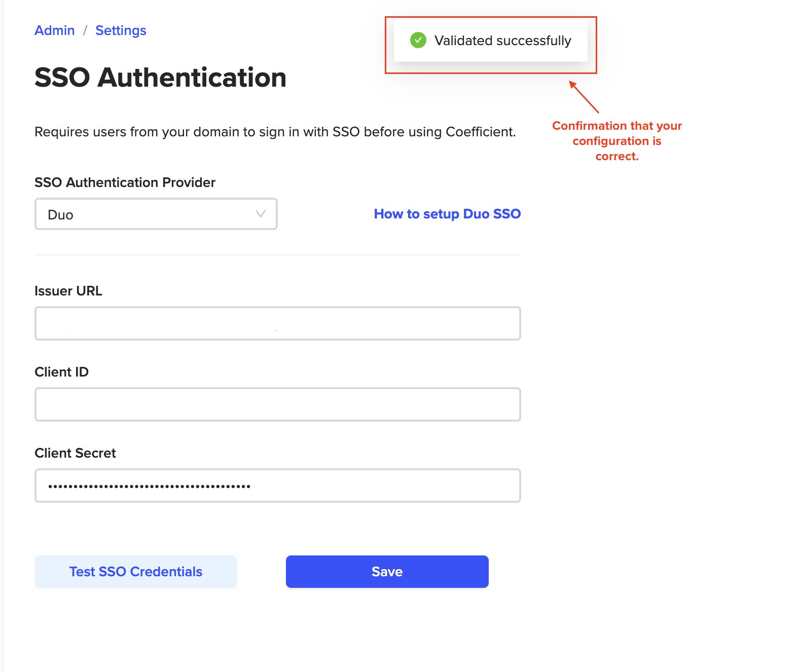The height and width of the screenshot is (672, 798).
Task: Click the Client ID label
Action: 61,371
